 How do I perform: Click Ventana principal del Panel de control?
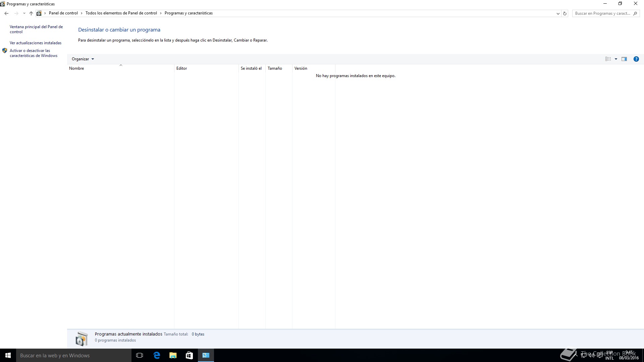pyautogui.click(x=36, y=29)
